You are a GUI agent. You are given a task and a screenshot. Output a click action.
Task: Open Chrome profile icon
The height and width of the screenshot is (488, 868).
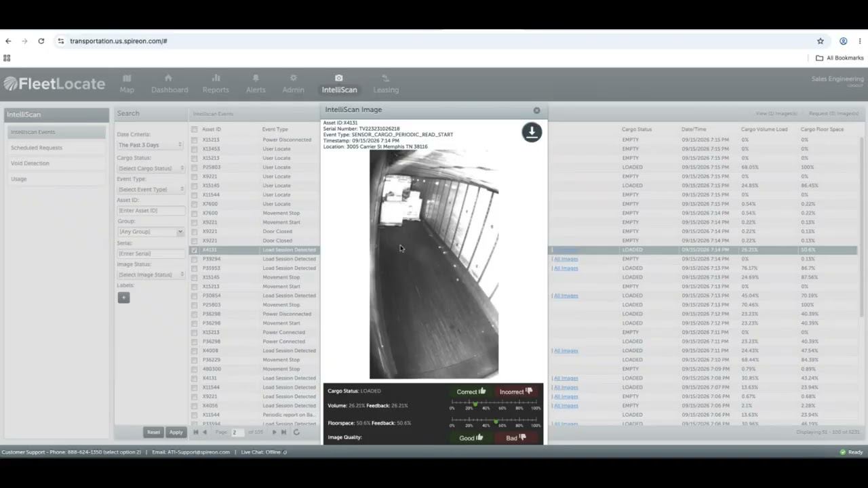(844, 41)
